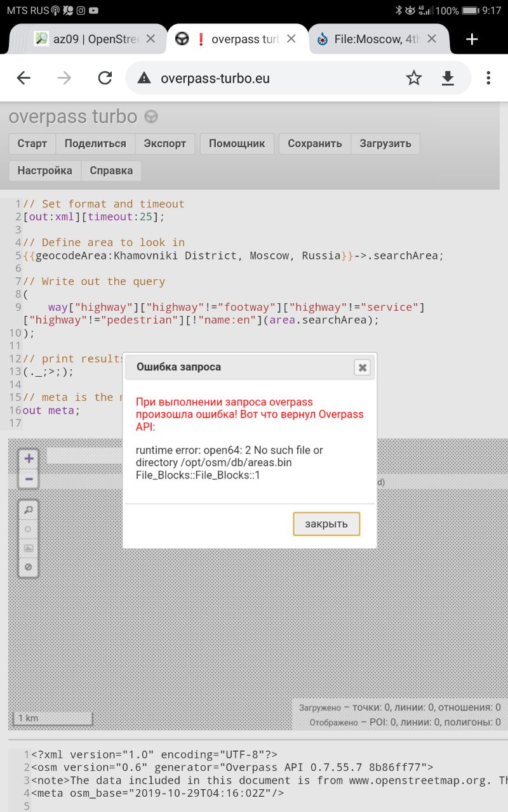Open the Справка help
This screenshot has height=812, width=508.
point(111,171)
